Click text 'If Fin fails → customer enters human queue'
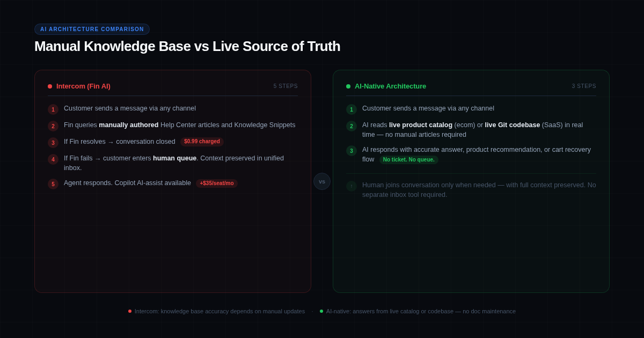Viewport: 644px width, 338px height. click(x=130, y=158)
